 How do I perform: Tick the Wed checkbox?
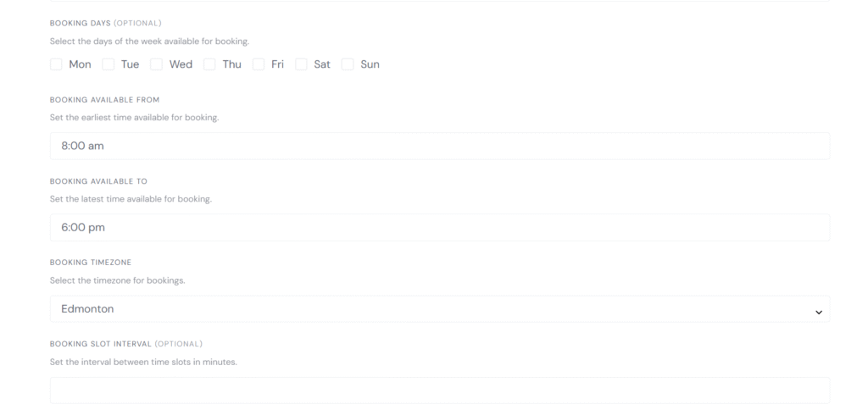pos(157,64)
